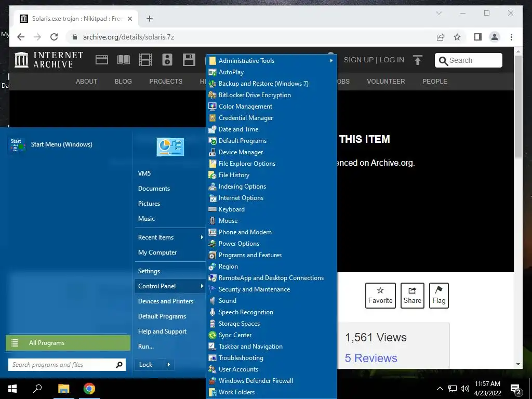Open All Programs list
Screen dimensions: 532x399
point(68,343)
